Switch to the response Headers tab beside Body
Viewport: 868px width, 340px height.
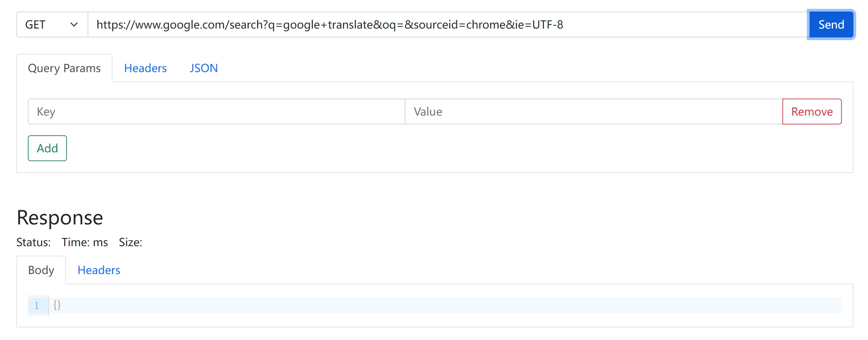point(99,270)
